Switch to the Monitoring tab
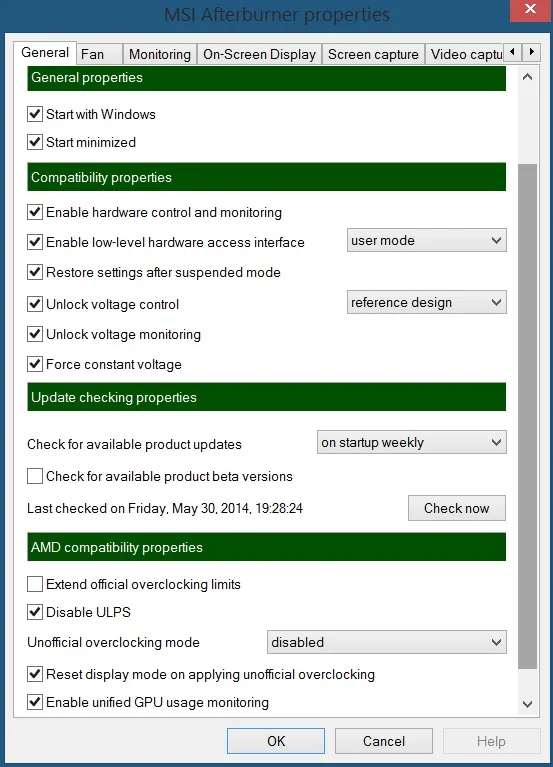The width and height of the screenshot is (553, 767). [x=160, y=54]
